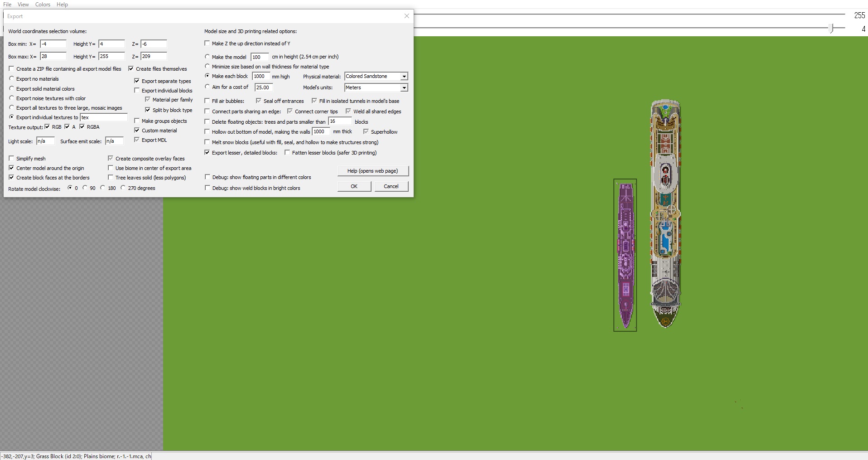This screenshot has width=868, height=460.
Task: Expand the Model's units dropdown
Action: pyautogui.click(x=404, y=87)
